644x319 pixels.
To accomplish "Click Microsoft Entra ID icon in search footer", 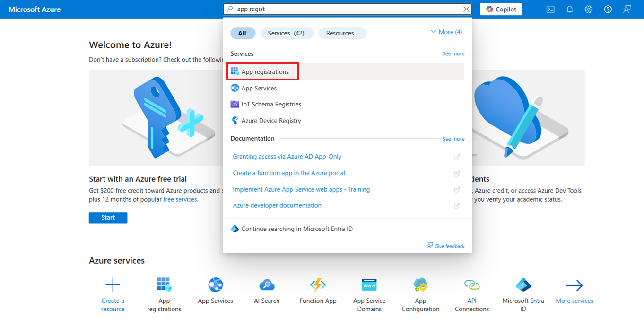I will tap(235, 229).
